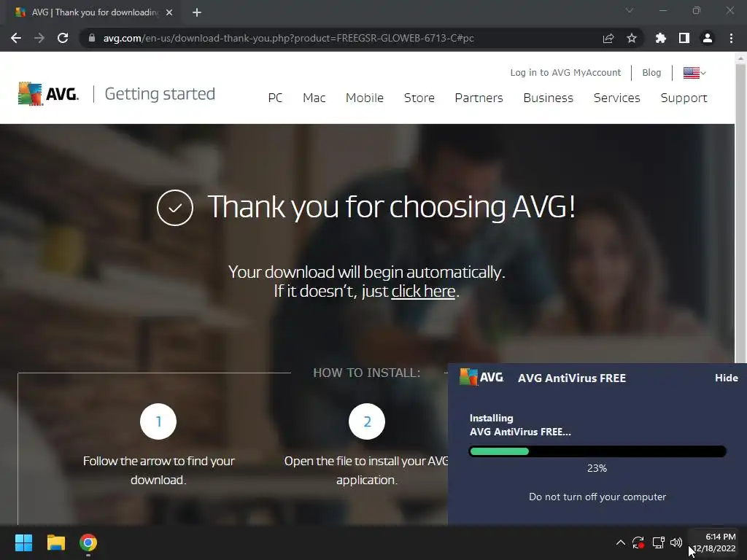Open the Chrome three-dot menu
This screenshot has width=747, height=560.
[x=731, y=38]
